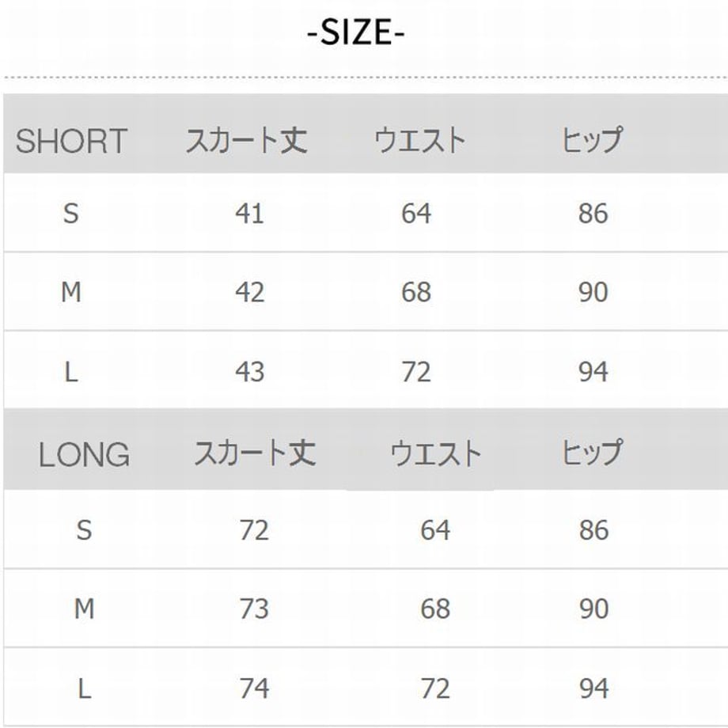Click skirt length value 41

[x=250, y=214]
